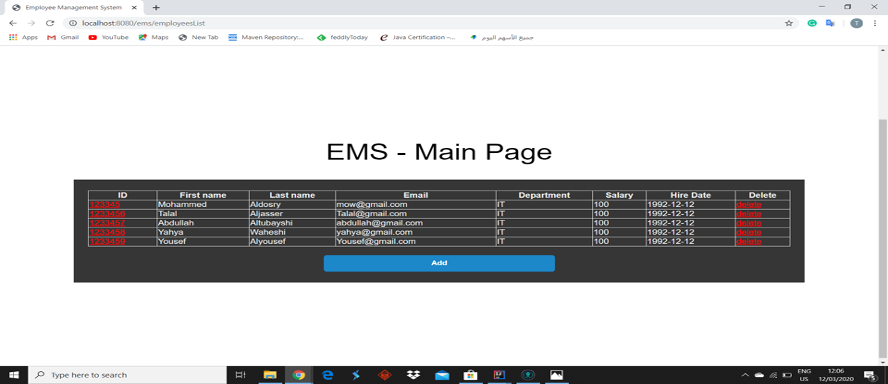Open the Grammarly extension icon
Image resolution: width=888 pixels, height=384 pixels.
pyautogui.click(x=812, y=23)
